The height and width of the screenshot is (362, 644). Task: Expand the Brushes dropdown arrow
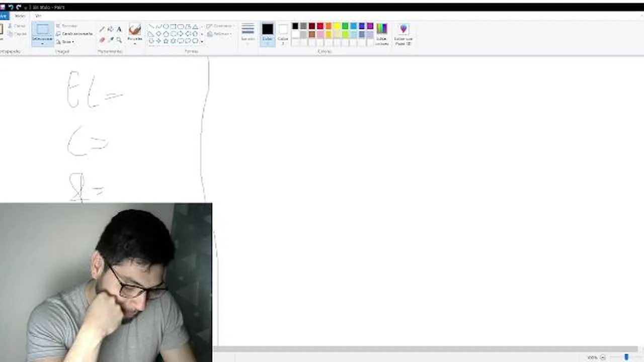[135, 43]
